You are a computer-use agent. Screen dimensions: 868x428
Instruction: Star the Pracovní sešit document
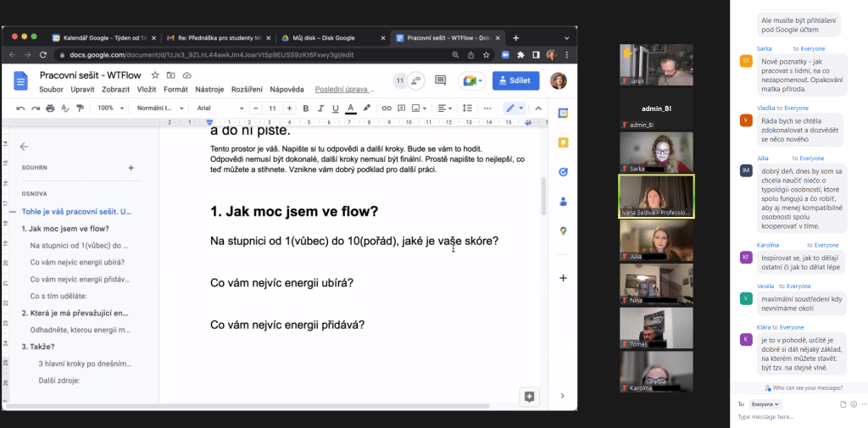point(155,75)
